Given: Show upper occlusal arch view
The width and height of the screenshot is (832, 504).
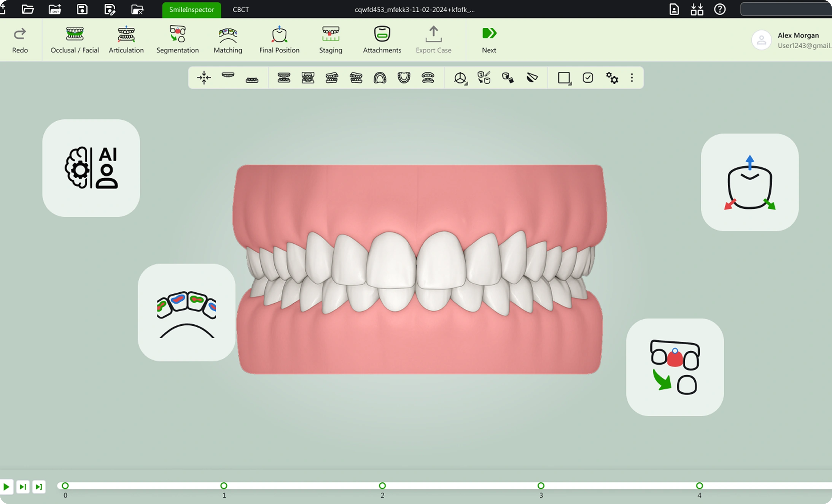Looking at the screenshot, I should tap(380, 78).
